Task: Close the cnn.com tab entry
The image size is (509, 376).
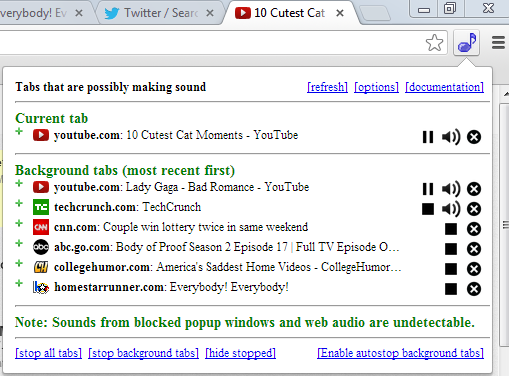Action: (x=474, y=229)
